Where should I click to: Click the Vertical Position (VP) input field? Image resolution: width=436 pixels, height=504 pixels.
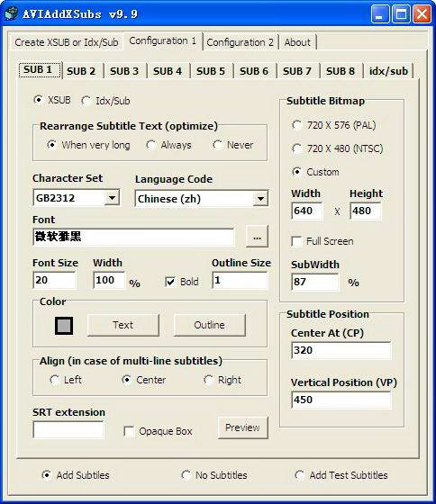coord(341,400)
